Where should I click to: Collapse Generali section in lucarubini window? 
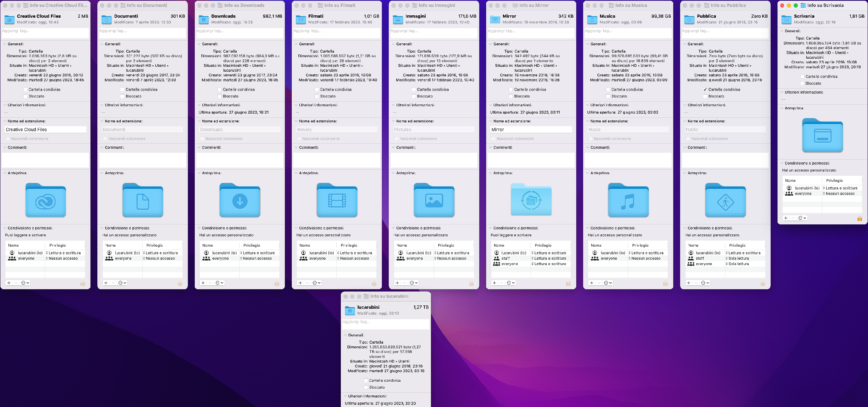click(x=345, y=335)
